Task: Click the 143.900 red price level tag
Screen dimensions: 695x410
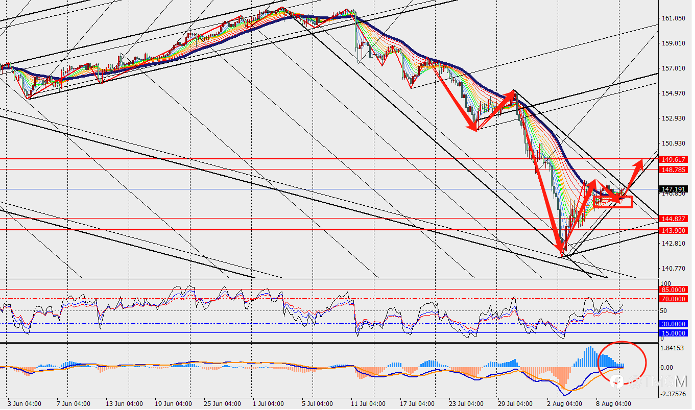Action: click(673, 230)
